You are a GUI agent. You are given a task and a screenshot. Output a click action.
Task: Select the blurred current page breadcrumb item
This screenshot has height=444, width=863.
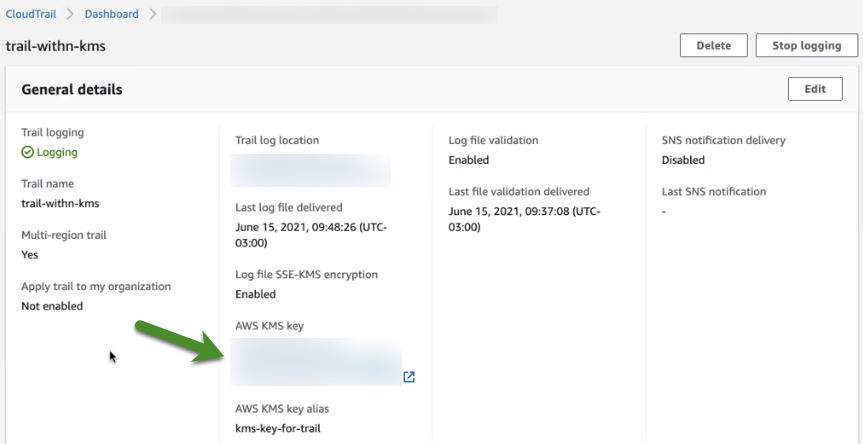[x=329, y=15]
